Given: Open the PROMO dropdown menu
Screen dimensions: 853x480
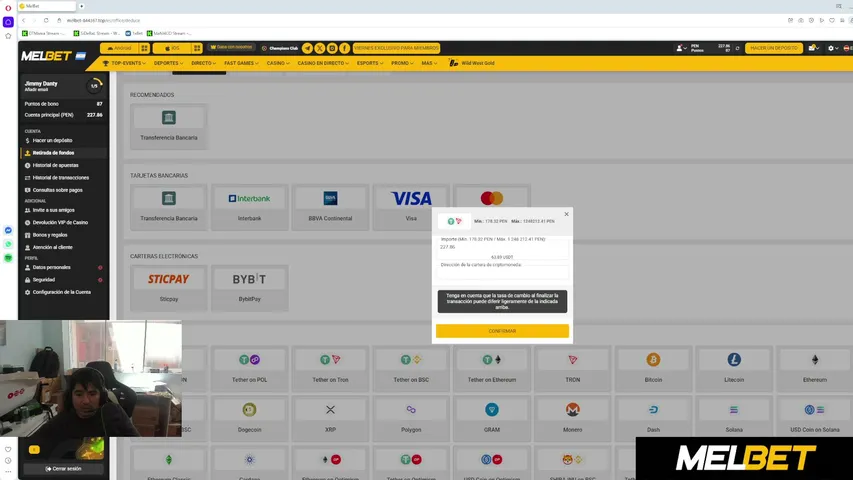Looking at the screenshot, I should tap(402, 63).
